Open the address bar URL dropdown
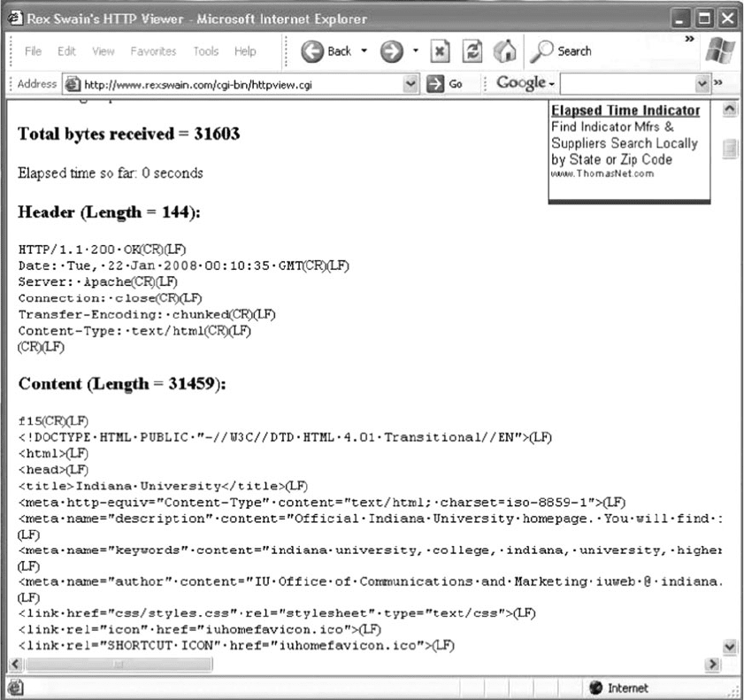Screen dimensions: 744x700 [x=410, y=85]
